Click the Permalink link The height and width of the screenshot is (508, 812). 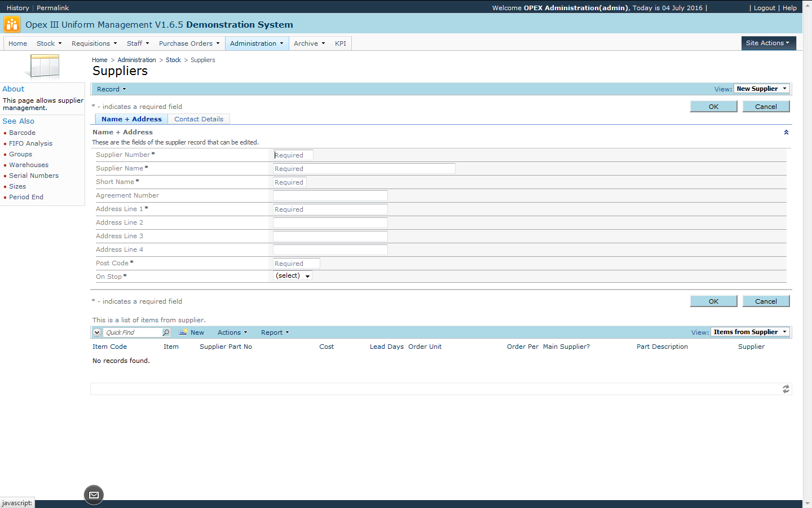(52, 8)
